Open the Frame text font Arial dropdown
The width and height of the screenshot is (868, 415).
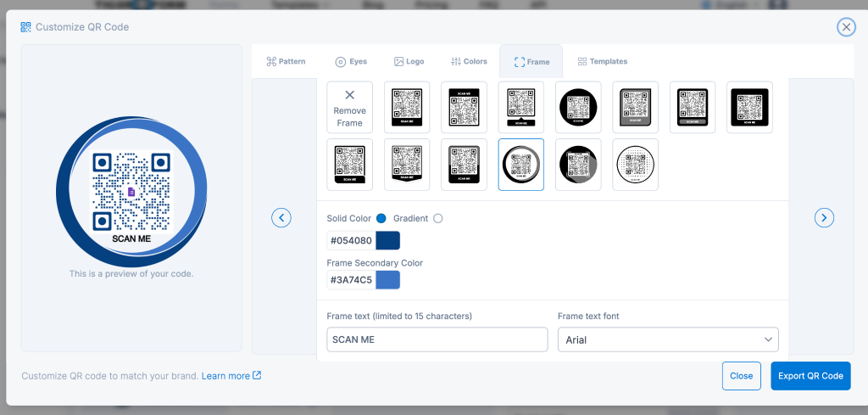click(x=668, y=339)
